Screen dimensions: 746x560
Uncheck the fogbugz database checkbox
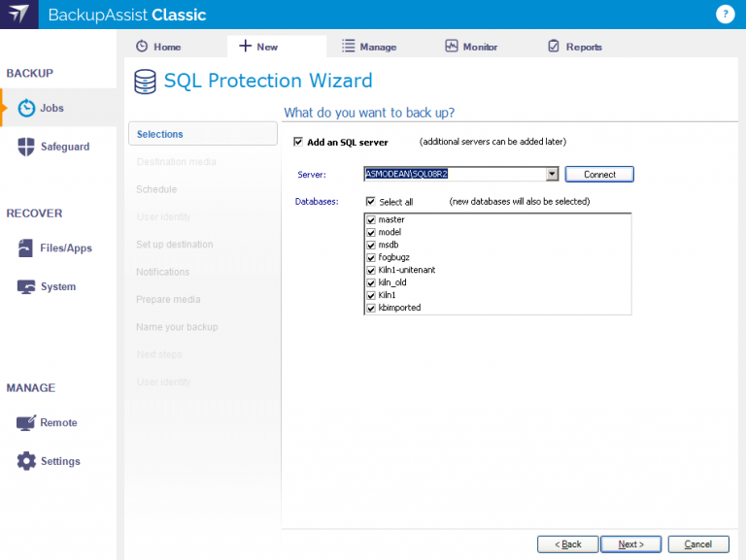pos(371,257)
